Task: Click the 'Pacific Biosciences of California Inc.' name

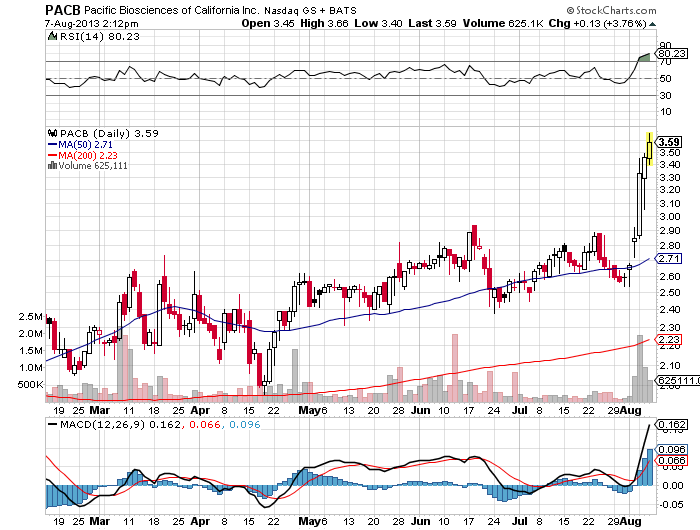Action: [x=171, y=10]
